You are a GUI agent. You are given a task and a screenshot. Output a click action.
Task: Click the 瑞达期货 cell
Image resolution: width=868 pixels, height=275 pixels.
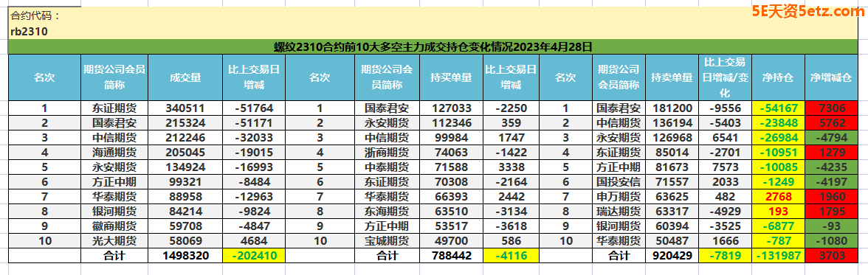pos(619,212)
